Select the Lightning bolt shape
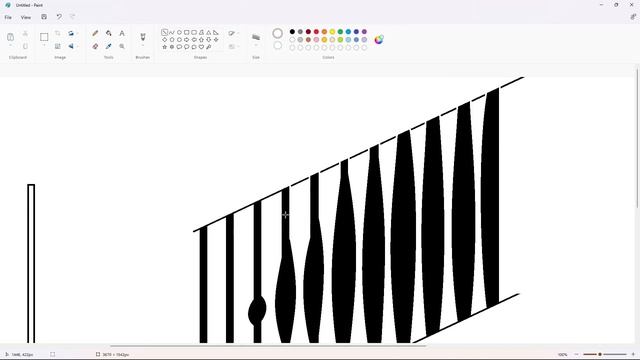Viewport: 640px width, 360px height. [209, 47]
